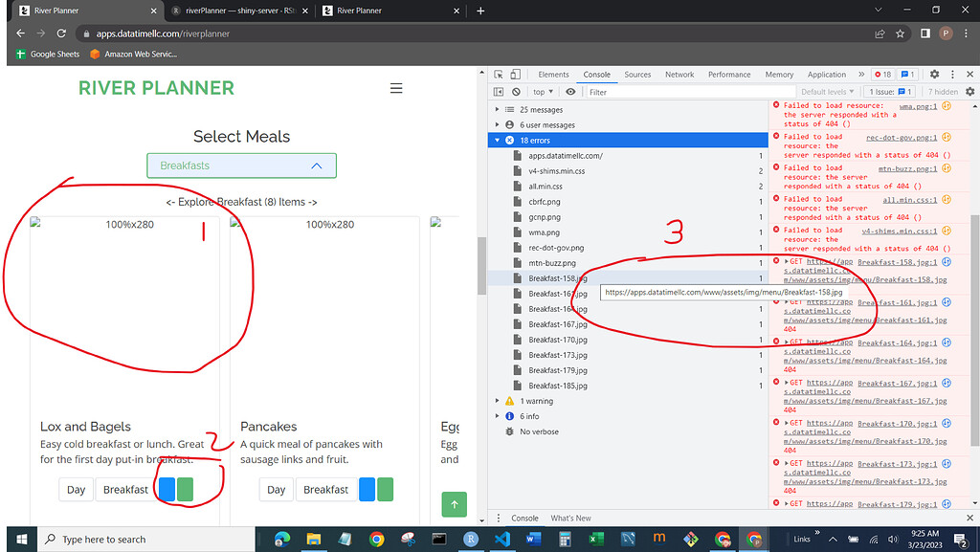Select Breakfast assignment for Pancakes
The image size is (980, 552).
pos(325,489)
